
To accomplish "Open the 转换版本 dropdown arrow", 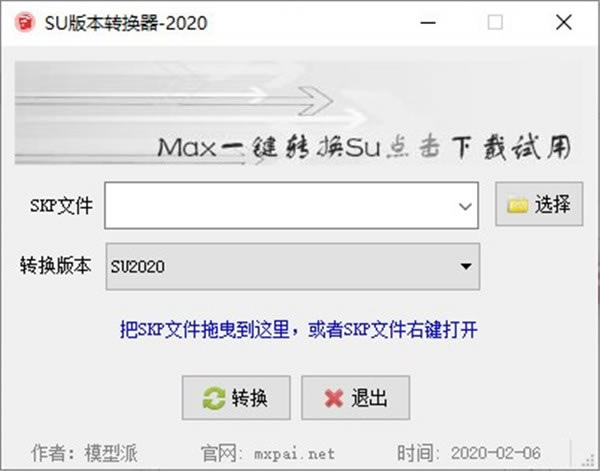I will [x=466, y=266].
